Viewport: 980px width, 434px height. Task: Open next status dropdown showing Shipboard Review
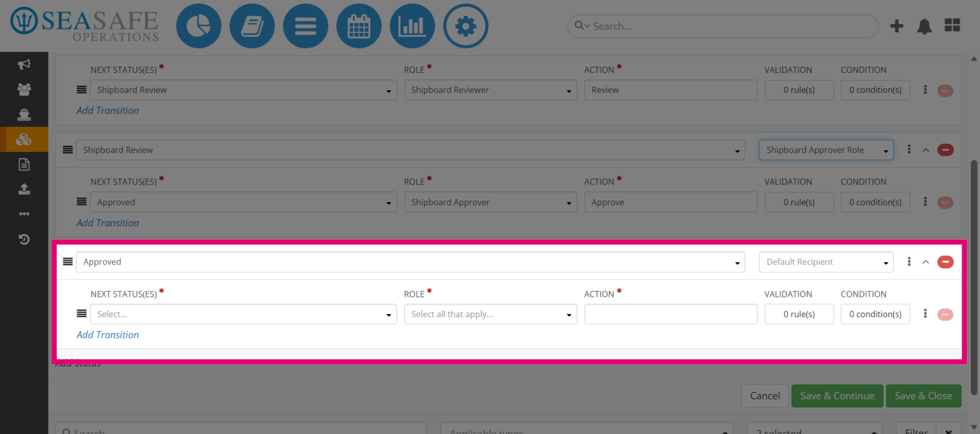tap(243, 90)
